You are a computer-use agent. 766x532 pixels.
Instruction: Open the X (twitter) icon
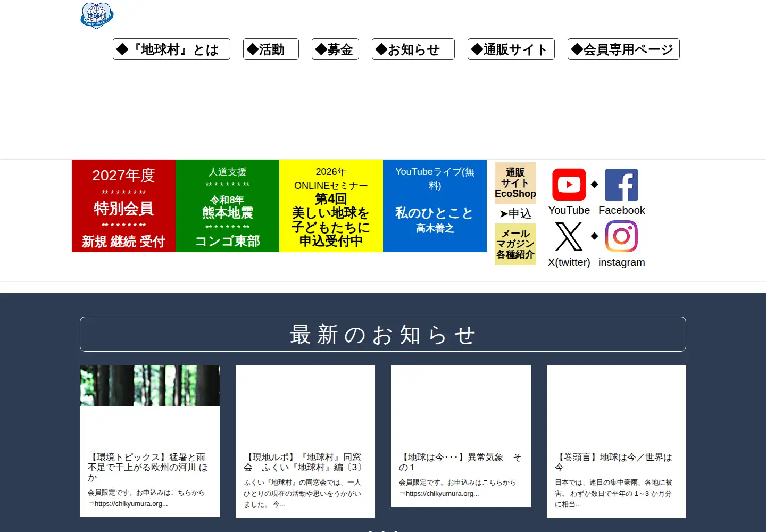click(569, 236)
